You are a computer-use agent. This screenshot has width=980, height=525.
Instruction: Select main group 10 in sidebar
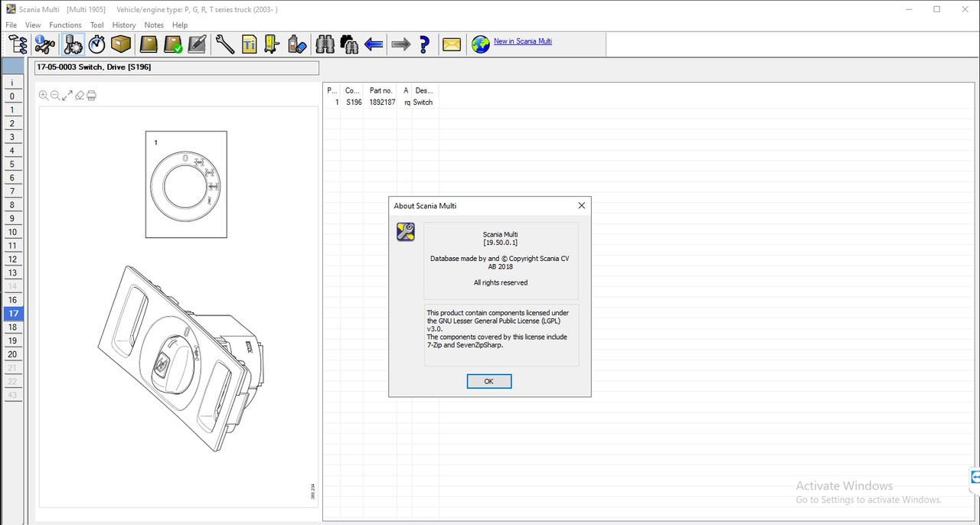[12, 232]
